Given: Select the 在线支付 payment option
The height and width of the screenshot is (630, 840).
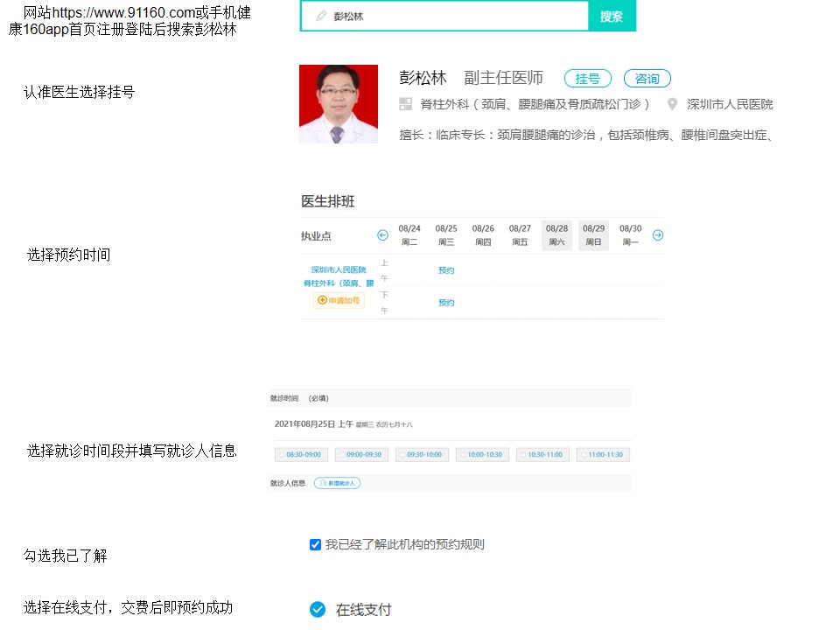Looking at the screenshot, I should pos(318,610).
